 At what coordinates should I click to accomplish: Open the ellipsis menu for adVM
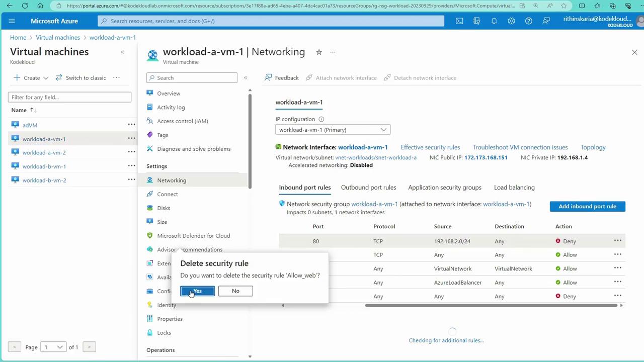(x=131, y=125)
